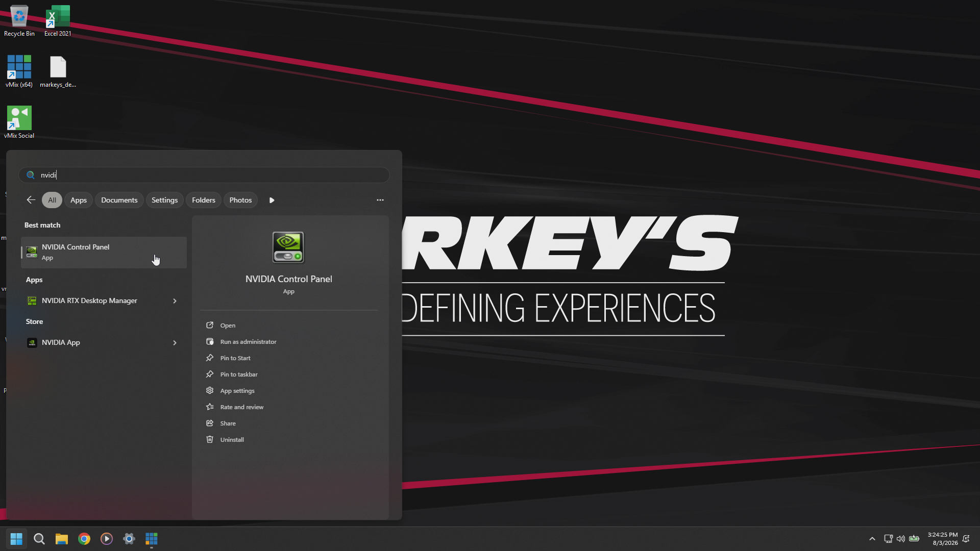This screenshot has width=980, height=551.
Task: Filter results by Folders
Action: point(204,200)
